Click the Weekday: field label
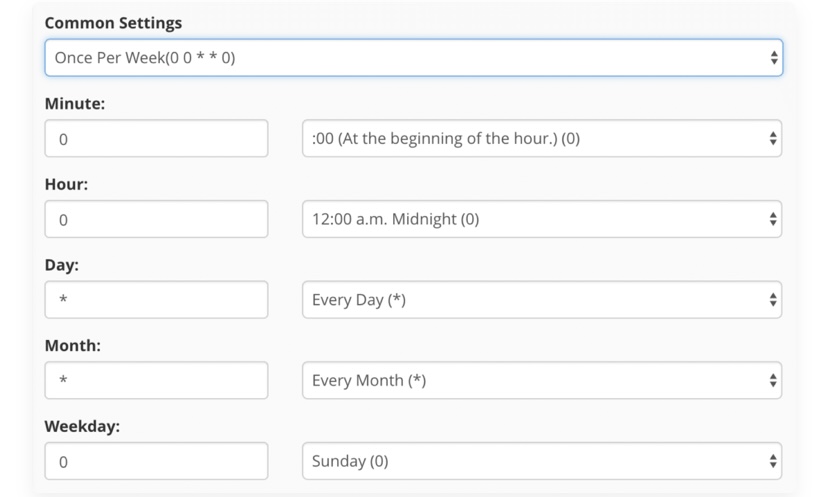The height and width of the screenshot is (497, 828). (x=82, y=426)
